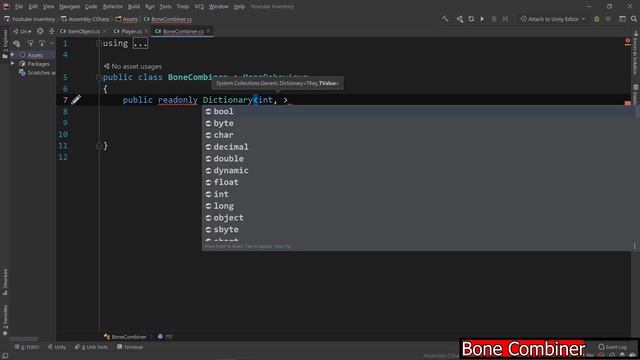
Task: Open the Unity tool window
Action: click(57, 347)
